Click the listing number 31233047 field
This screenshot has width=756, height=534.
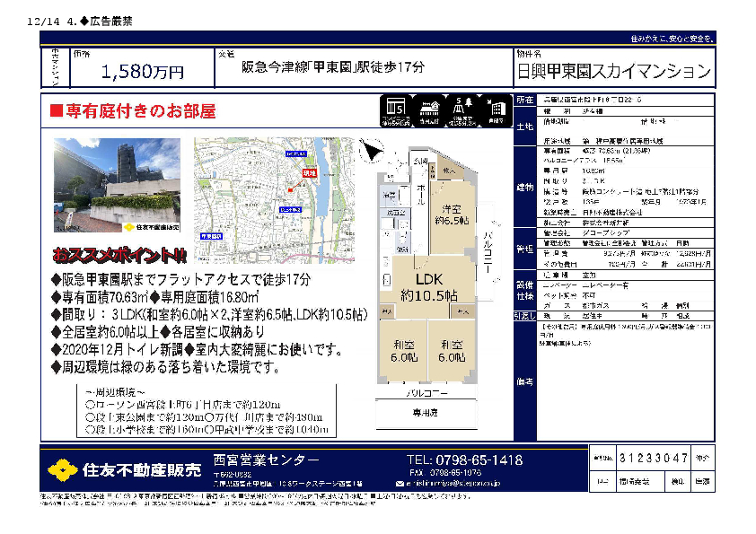pyautogui.click(x=653, y=459)
